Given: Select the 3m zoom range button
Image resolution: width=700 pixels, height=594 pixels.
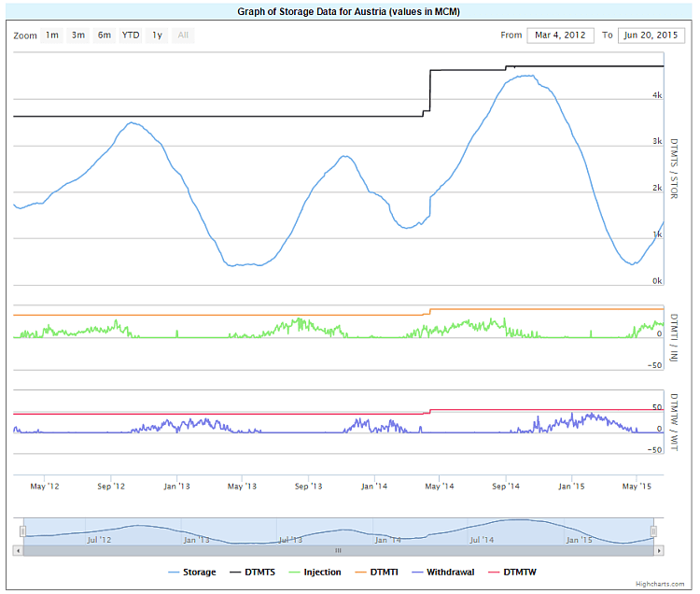Looking at the screenshot, I should pyautogui.click(x=78, y=35).
